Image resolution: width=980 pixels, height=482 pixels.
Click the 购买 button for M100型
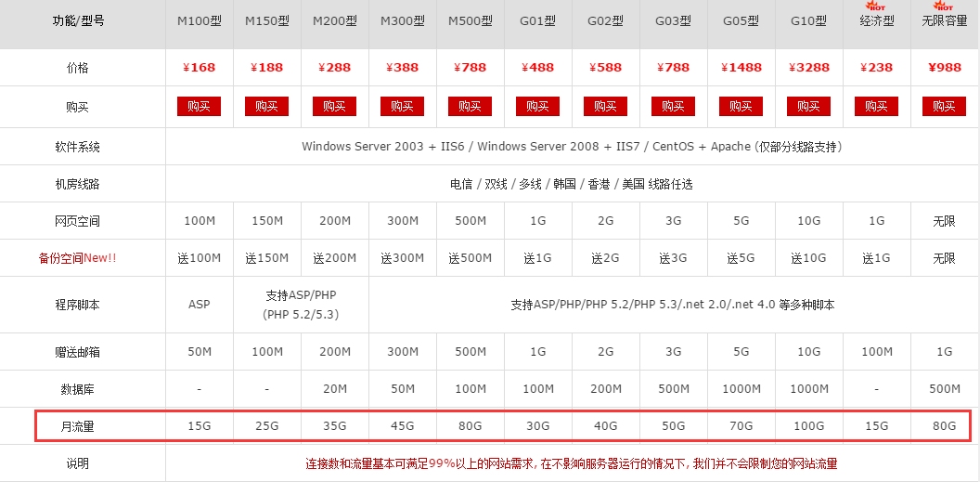[199, 106]
